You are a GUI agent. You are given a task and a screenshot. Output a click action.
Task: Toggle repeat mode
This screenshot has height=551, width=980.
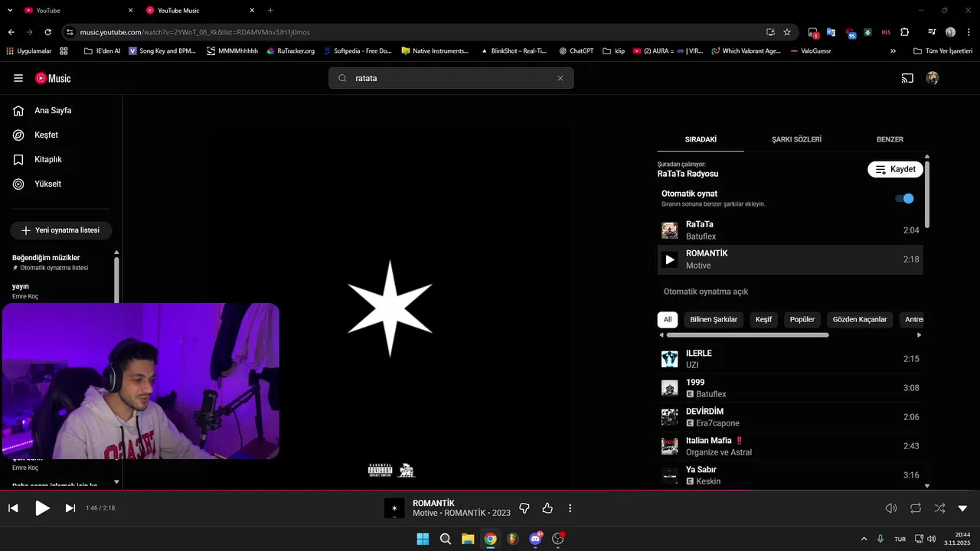(x=916, y=508)
